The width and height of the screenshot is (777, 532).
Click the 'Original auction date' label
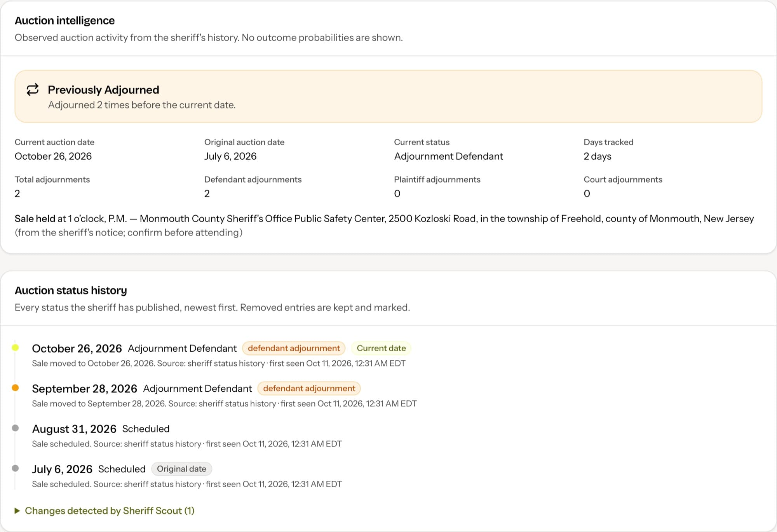click(x=244, y=142)
